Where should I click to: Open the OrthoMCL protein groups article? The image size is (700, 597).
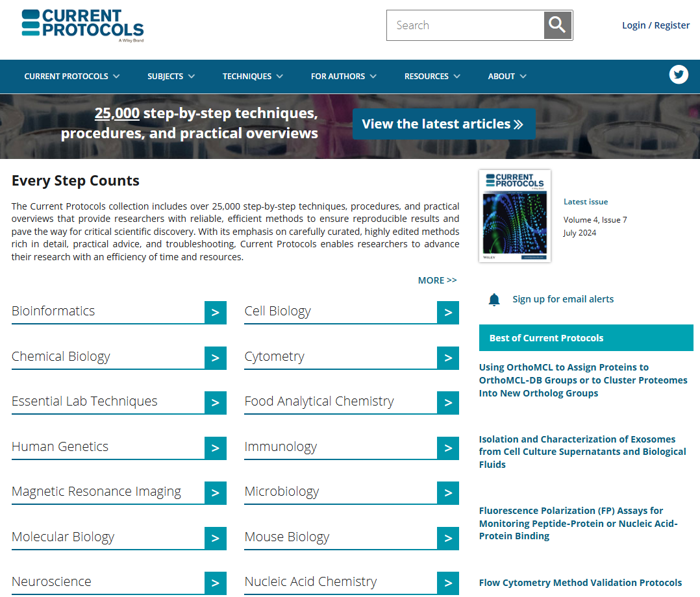(583, 380)
